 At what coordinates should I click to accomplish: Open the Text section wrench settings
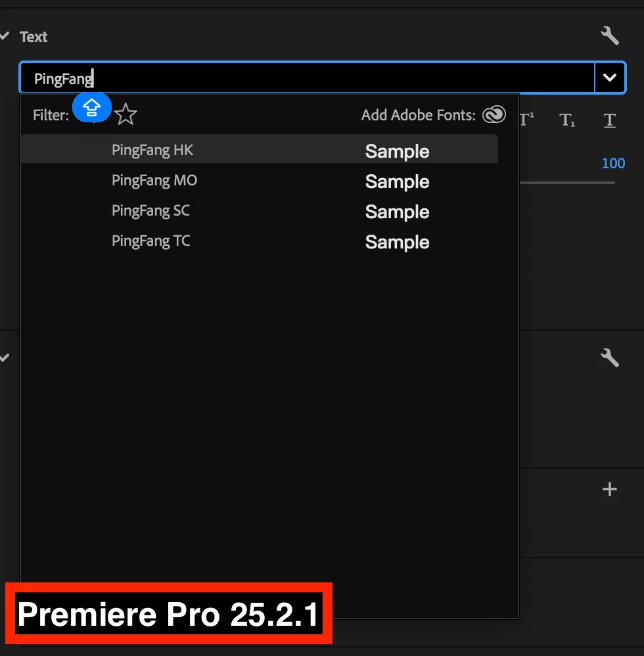click(x=610, y=36)
